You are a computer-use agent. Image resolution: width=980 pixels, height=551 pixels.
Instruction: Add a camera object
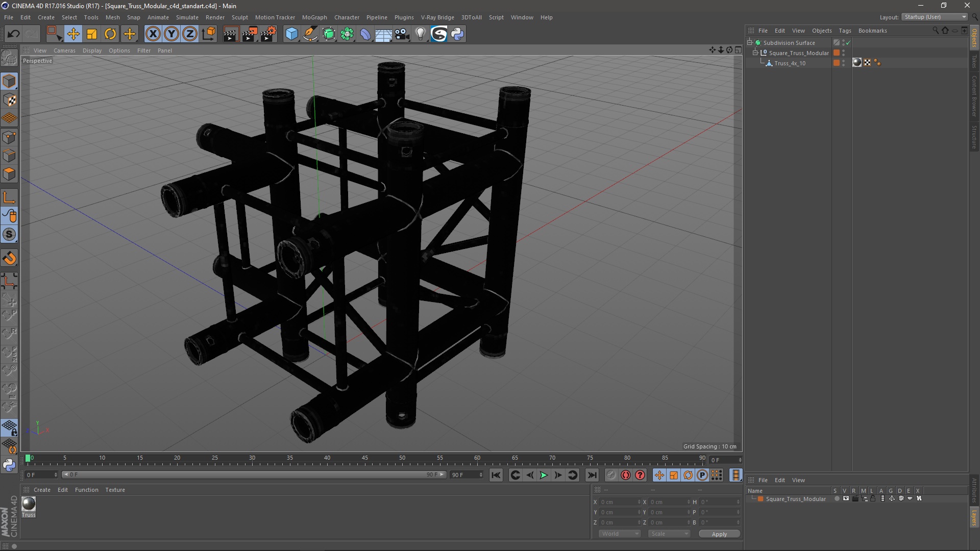pos(402,34)
